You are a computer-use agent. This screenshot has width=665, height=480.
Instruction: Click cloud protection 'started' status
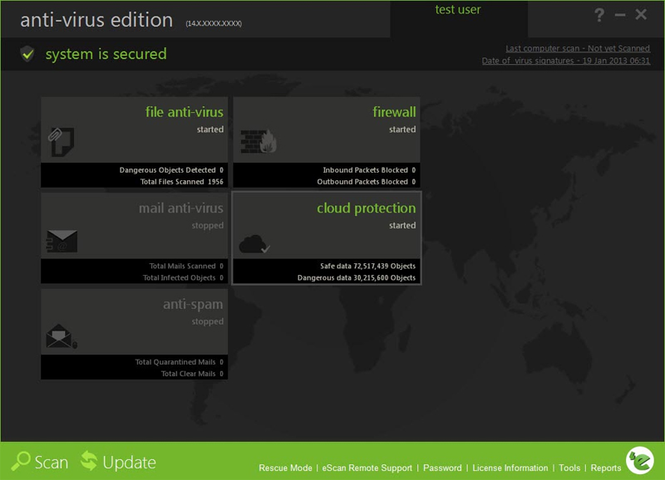click(x=402, y=226)
